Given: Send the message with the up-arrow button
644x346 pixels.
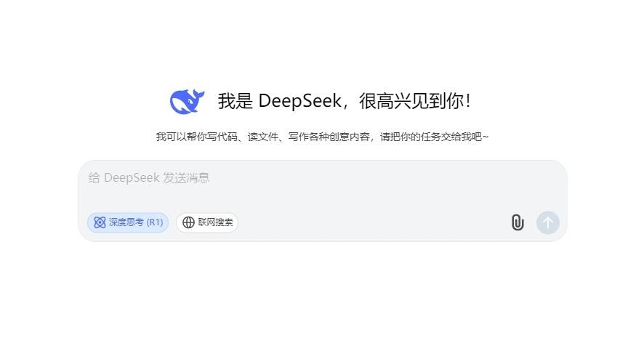Looking at the screenshot, I should point(547,222).
